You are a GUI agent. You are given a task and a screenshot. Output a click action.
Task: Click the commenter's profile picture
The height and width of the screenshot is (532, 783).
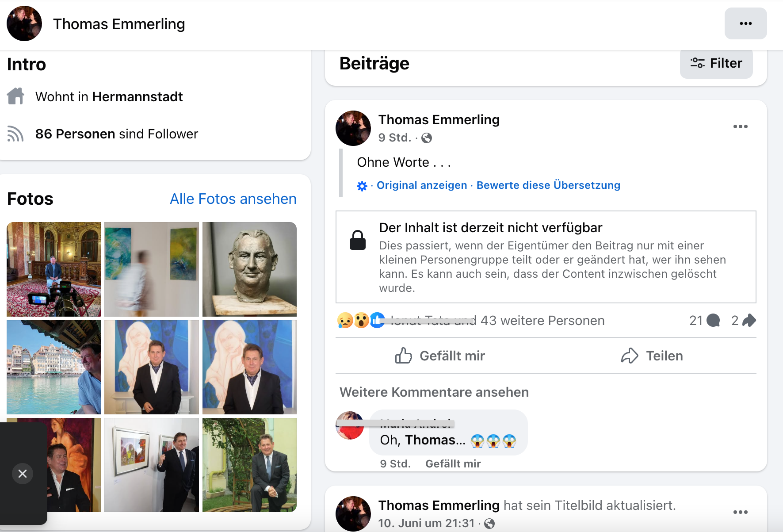coord(350,425)
